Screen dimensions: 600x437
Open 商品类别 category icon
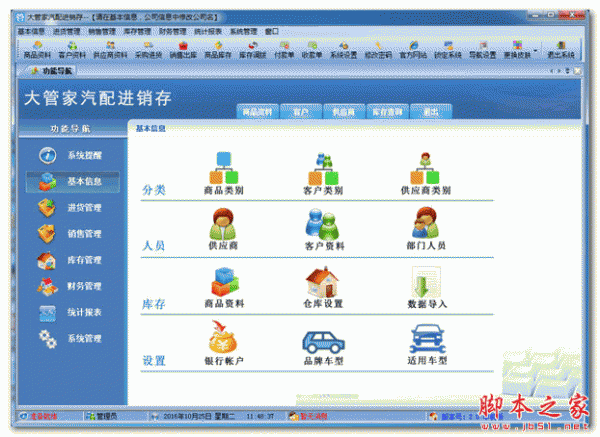coord(224,173)
